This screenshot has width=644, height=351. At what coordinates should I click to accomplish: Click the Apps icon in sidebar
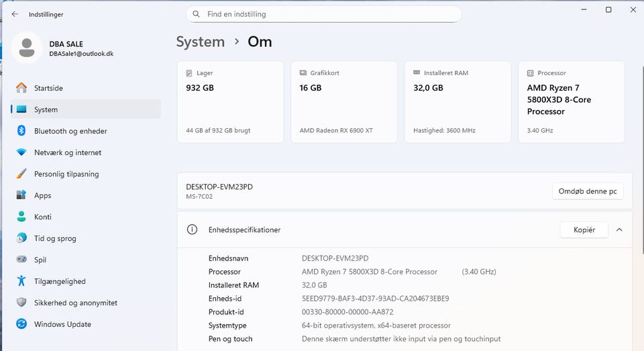(21, 195)
